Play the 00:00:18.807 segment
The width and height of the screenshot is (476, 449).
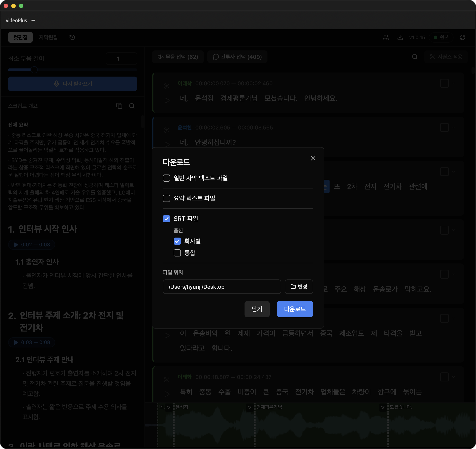(167, 394)
